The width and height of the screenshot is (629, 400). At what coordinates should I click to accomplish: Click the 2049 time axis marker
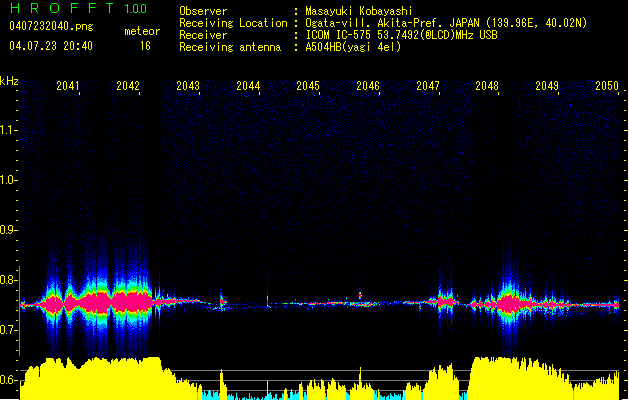pyautogui.click(x=547, y=86)
